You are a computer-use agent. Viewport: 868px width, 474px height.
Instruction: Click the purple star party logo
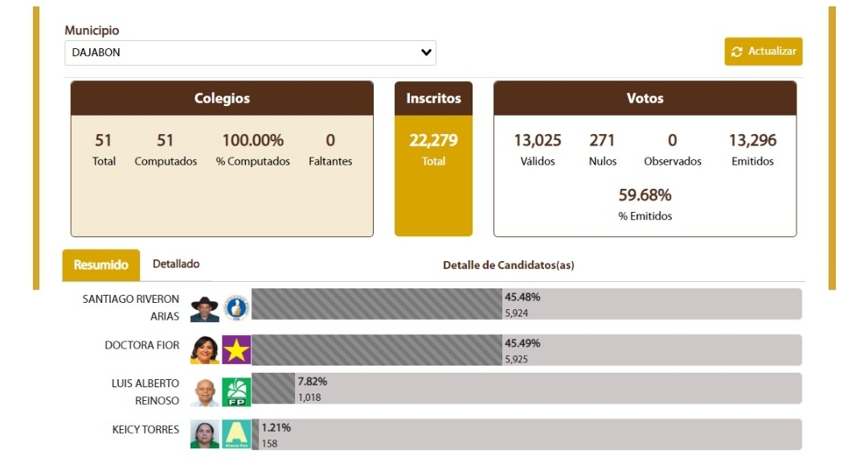point(236,350)
